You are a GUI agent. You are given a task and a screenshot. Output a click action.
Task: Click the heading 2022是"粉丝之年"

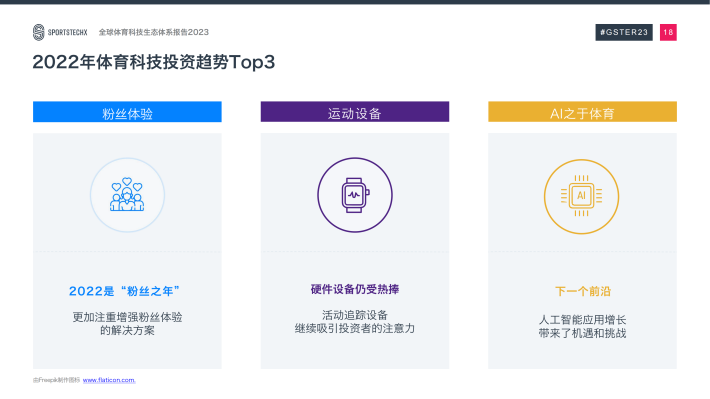[125, 291]
